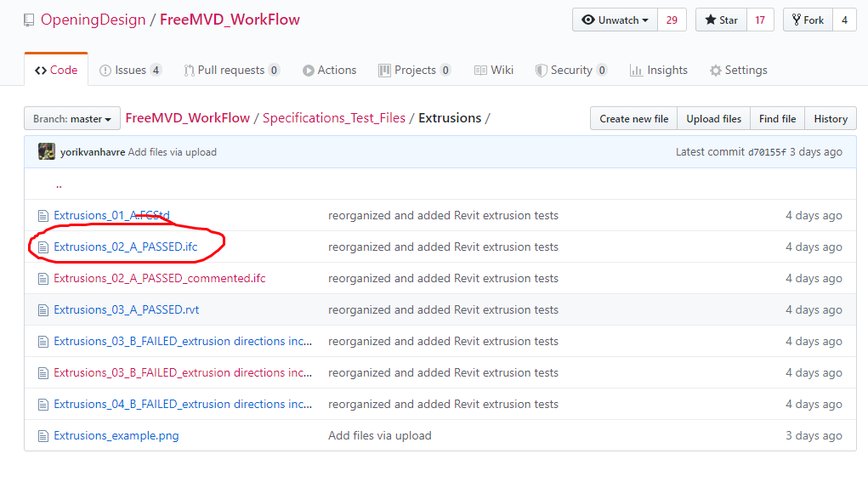Go up to parent directory (..)

tap(59, 185)
